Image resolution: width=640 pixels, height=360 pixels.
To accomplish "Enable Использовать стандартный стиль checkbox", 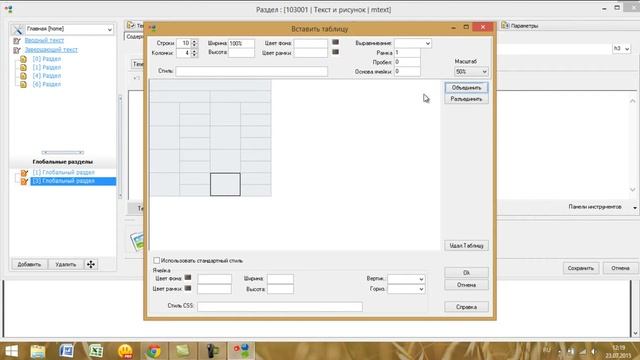I will pyautogui.click(x=156, y=260).
